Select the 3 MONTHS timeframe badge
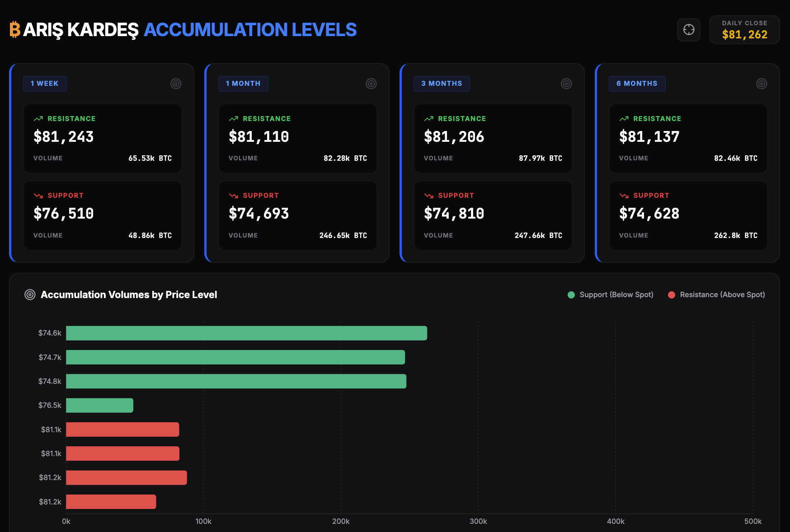 pyautogui.click(x=442, y=84)
